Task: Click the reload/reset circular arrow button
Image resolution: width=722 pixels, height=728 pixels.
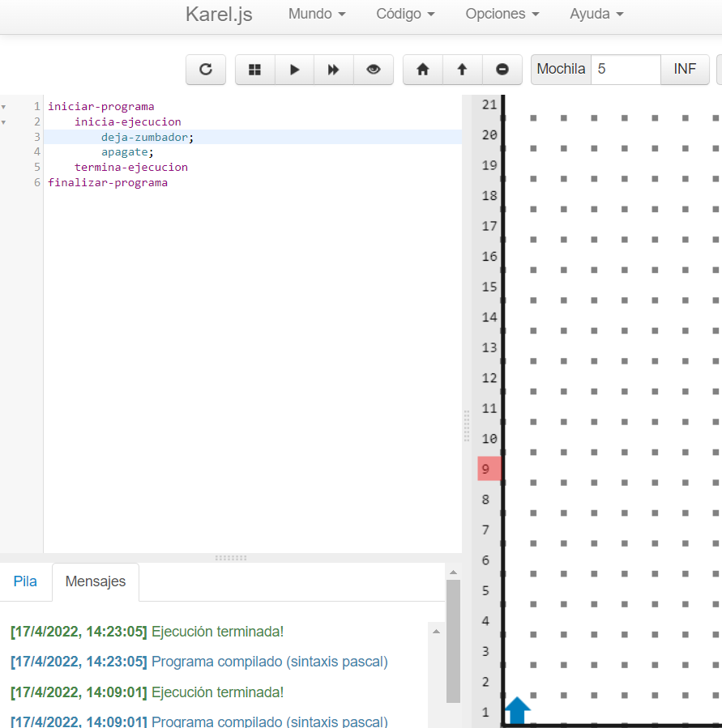Action: point(206,70)
